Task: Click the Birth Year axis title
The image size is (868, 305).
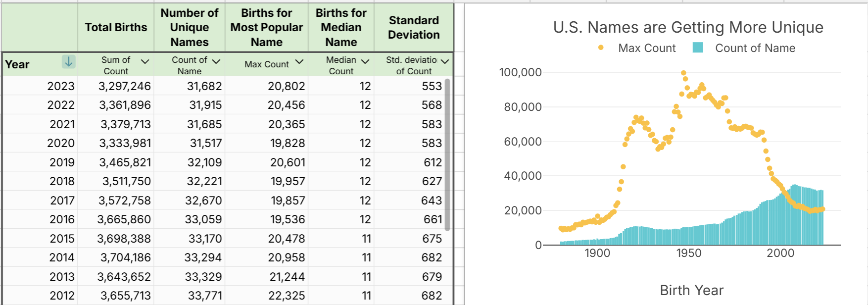Action: (691, 290)
